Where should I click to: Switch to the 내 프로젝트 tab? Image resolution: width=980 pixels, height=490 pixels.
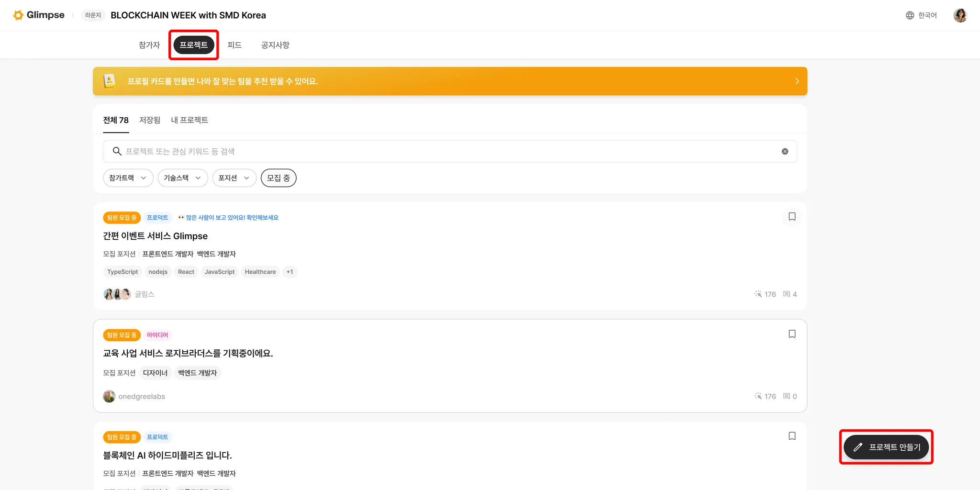tap(189, 120)
